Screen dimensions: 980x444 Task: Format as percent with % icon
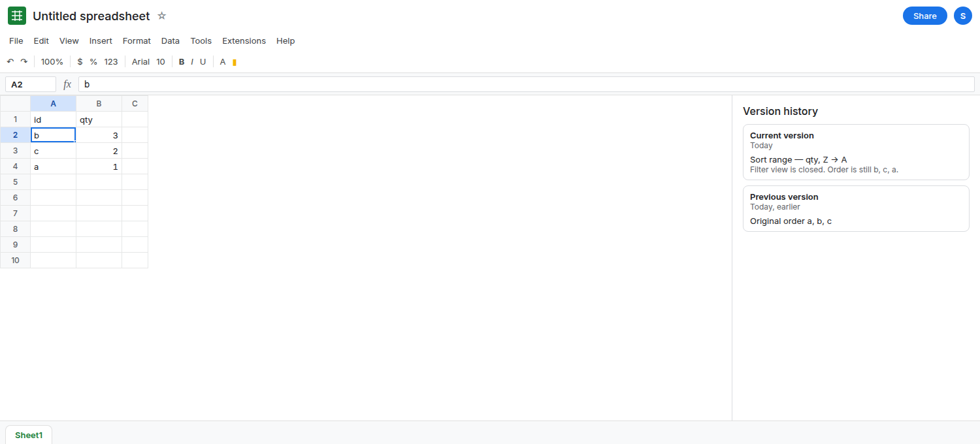[x=93, y=61]
